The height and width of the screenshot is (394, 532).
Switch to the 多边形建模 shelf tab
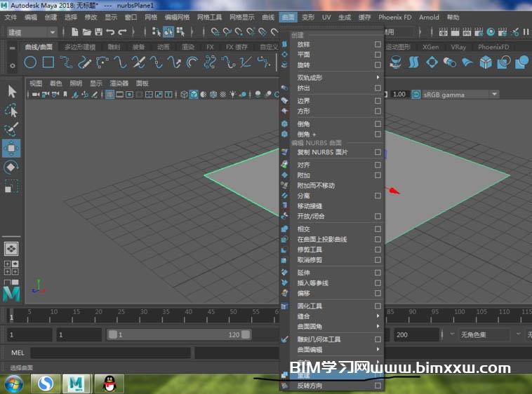click(x=81, y=47)
